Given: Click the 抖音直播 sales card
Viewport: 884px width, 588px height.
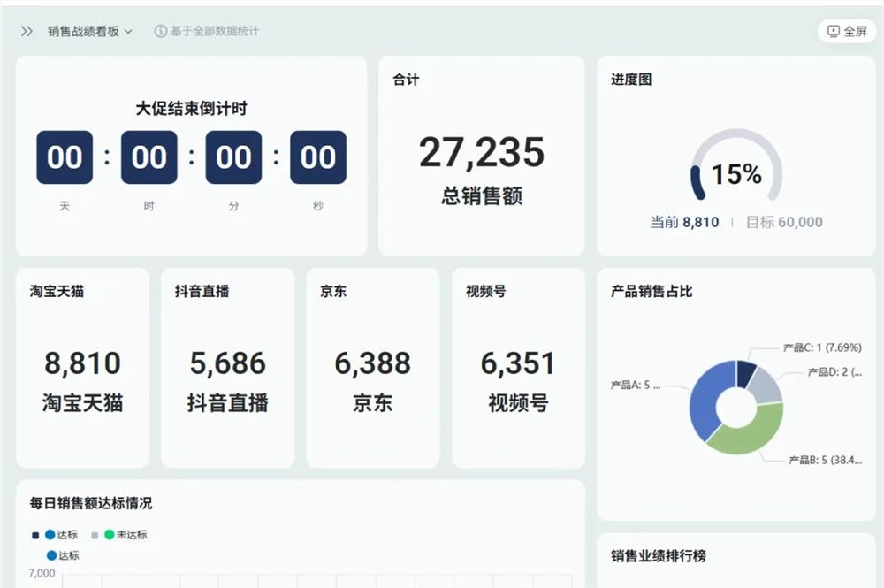Looking at the screenshot, I should pyautogui.click(x=227, y=366).
